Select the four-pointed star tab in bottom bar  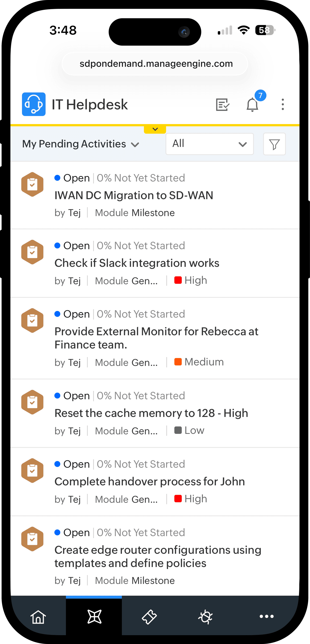coord(94,617)
